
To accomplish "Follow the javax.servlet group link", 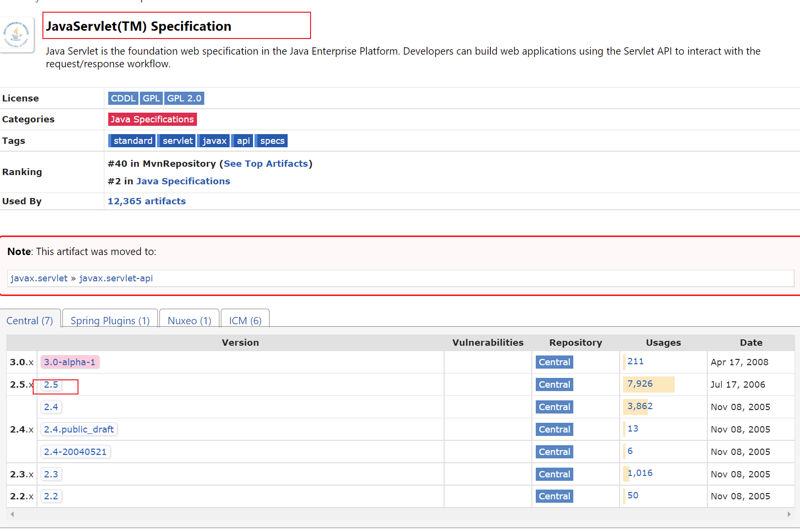I will pyautogui.click(x=39, y=278).
